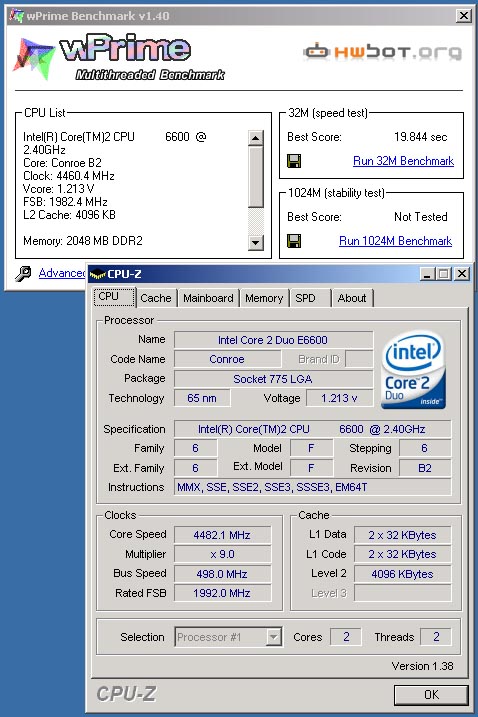This screenshot has width=478, height=717.
Task: Open the Memory tab
Action: (264, 298)
